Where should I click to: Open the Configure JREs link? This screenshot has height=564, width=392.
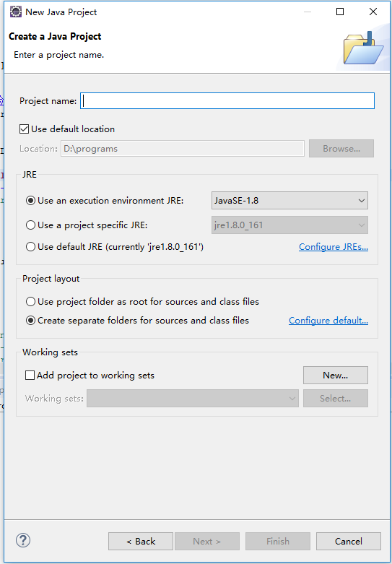tap(334, 247)
